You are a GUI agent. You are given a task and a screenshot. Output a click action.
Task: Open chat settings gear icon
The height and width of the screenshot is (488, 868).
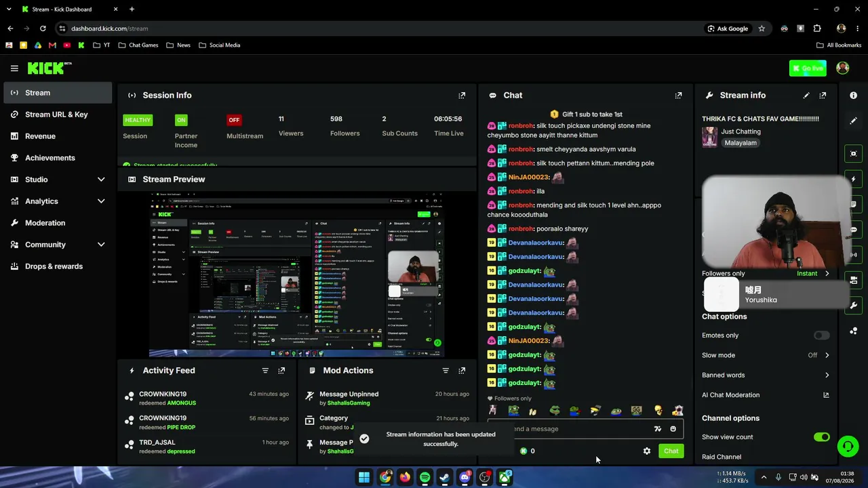[x=647, y=451]
